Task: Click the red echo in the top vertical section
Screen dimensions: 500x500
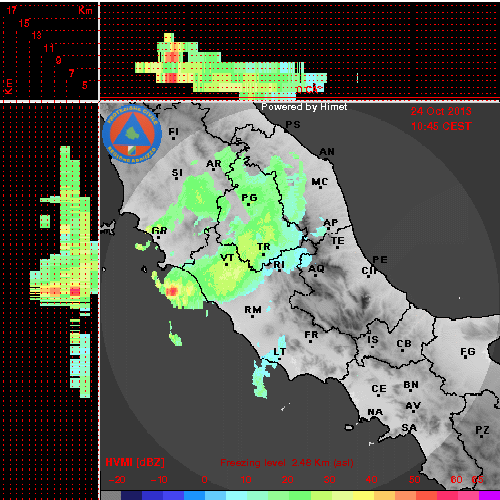Action: click(x=171, y=78)
